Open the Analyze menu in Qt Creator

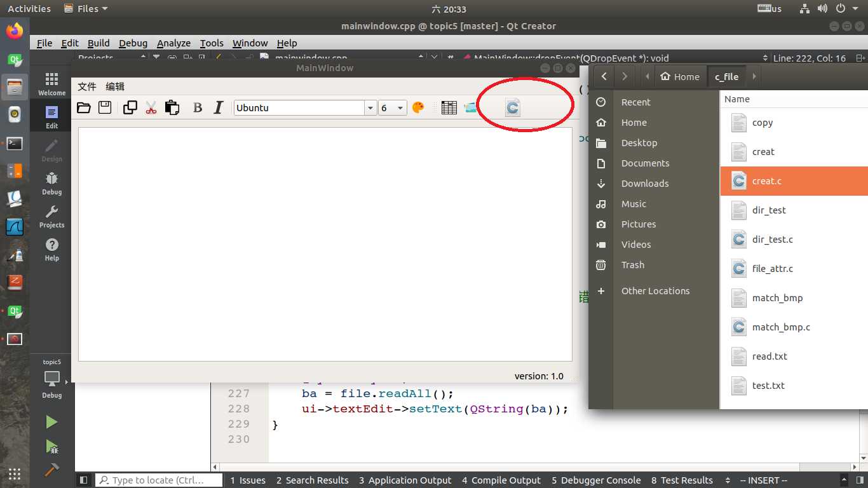pyautogui.click(x=173, y=43)
